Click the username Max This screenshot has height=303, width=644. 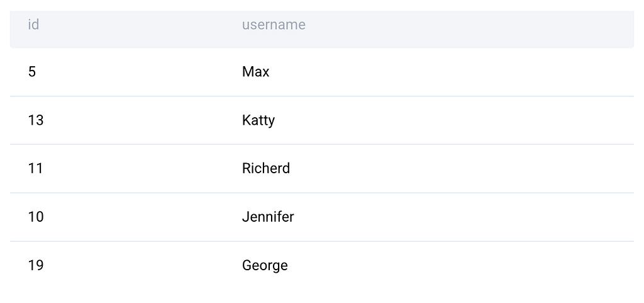tap(255, 72)
